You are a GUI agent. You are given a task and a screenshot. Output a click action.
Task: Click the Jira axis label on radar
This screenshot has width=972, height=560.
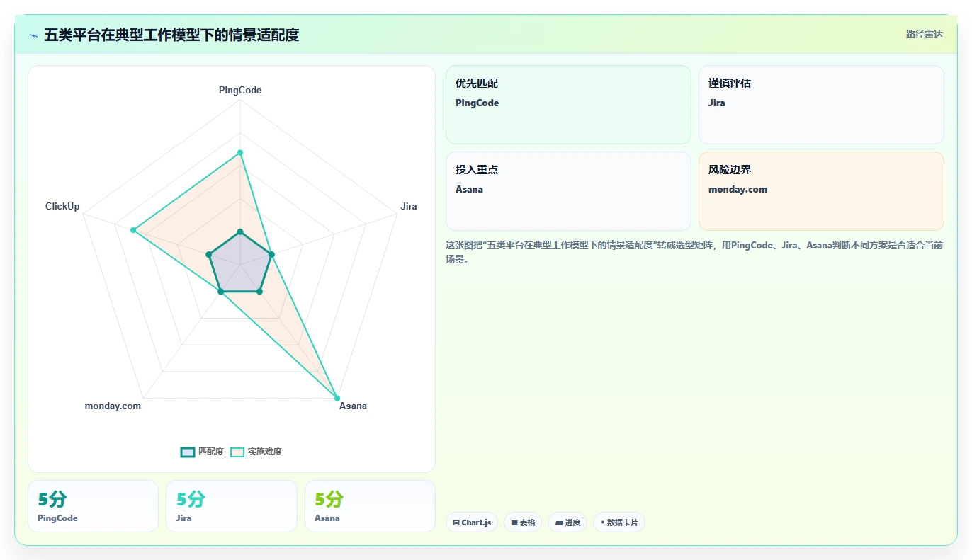(x=409, y=206)
